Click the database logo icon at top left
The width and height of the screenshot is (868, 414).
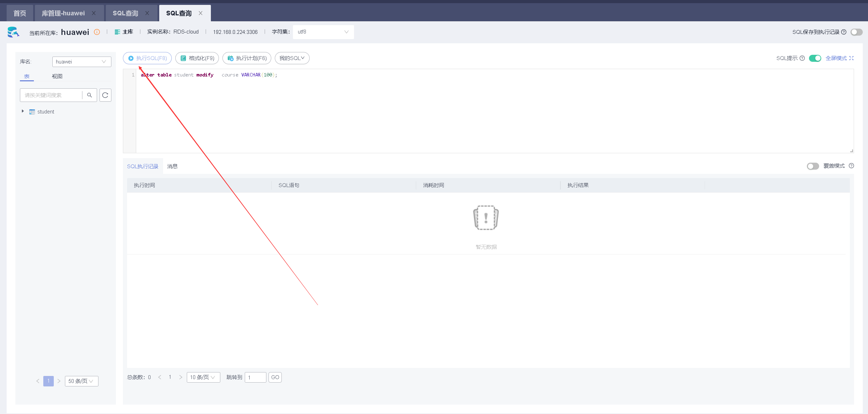(13, 32)
